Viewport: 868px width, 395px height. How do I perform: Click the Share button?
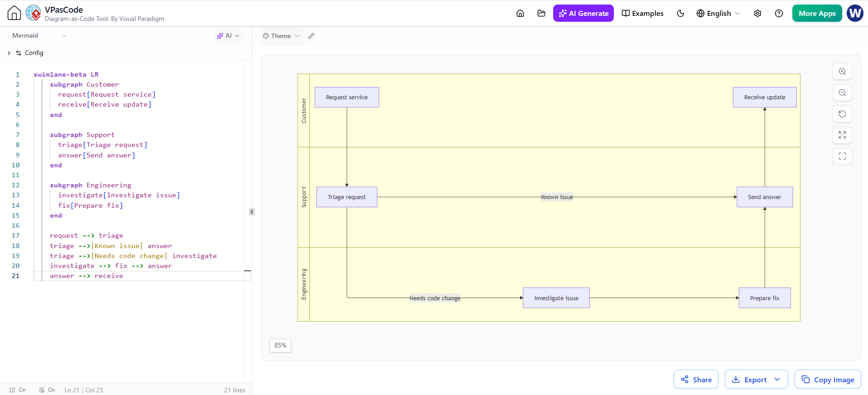coord(696,380)
